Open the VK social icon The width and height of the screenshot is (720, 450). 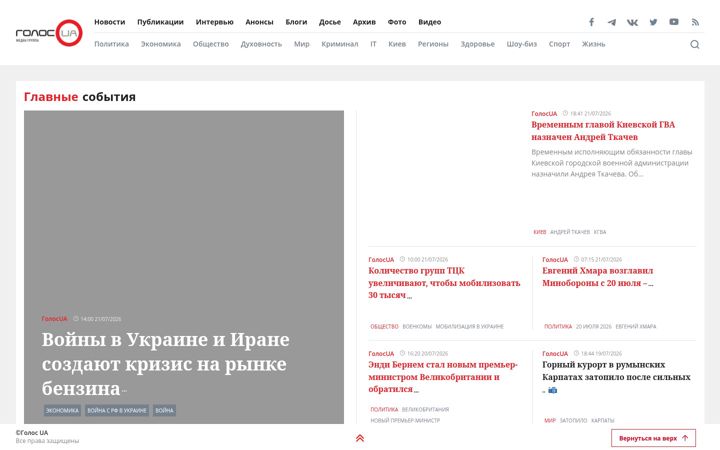click(x=632, y=22)
